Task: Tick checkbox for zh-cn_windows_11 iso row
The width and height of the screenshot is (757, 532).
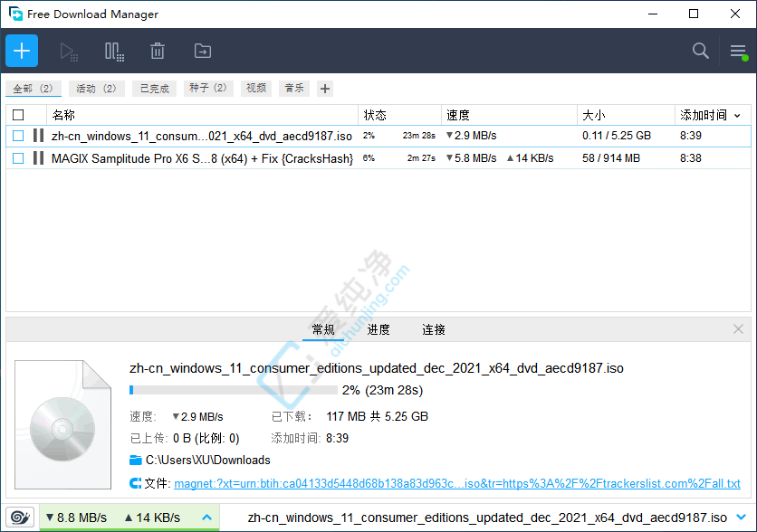Action: coord(18,136)
